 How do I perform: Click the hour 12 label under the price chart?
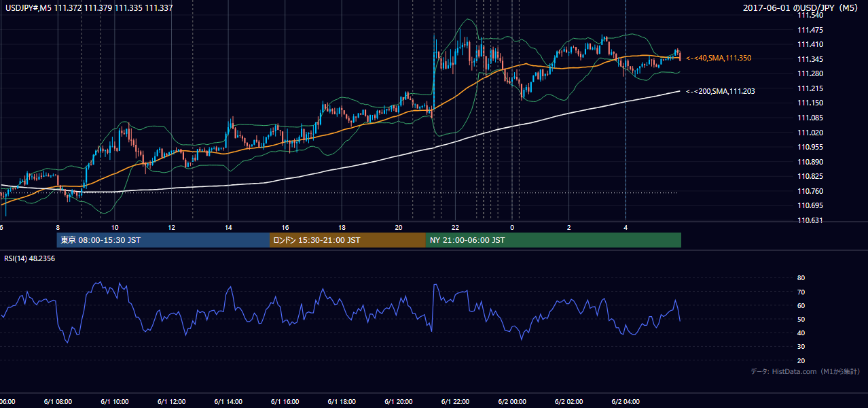click(x=172, y=227)
